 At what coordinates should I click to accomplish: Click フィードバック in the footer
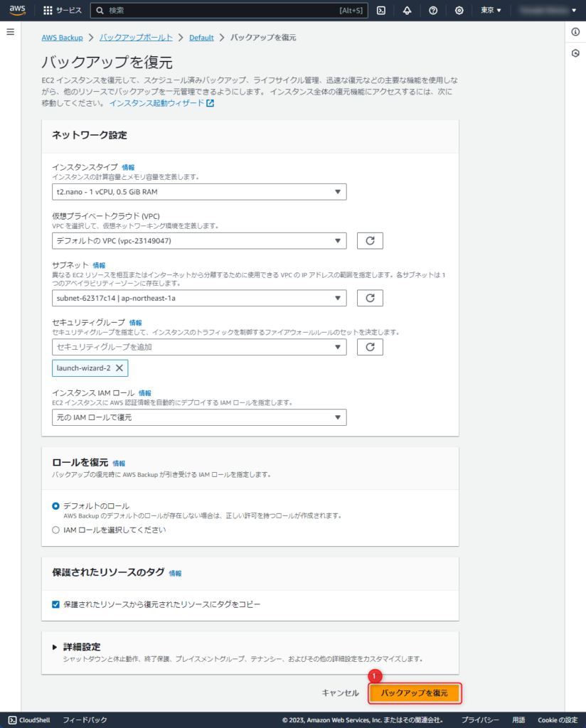[x=85, y=720]
